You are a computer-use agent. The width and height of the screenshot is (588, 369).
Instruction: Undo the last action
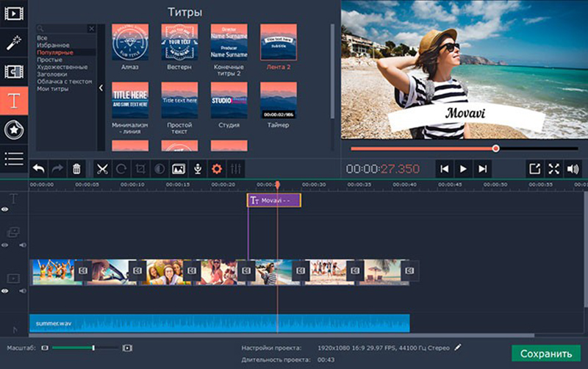click(x=39, y=169)
